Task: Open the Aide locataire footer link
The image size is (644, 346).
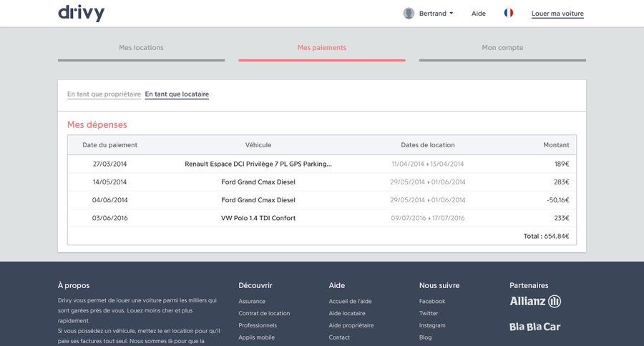Action: [347, 313]
